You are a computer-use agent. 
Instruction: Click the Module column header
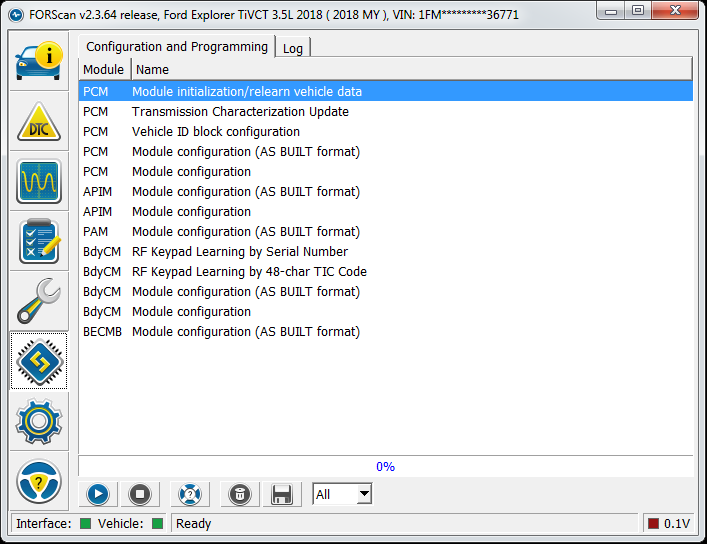pyautogui.click(x=105, y=69)
